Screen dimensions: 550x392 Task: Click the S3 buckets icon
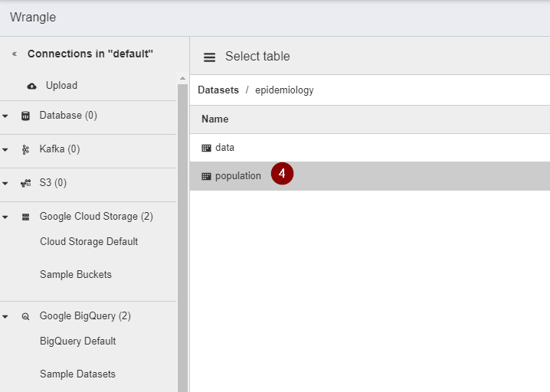point(25,183)
